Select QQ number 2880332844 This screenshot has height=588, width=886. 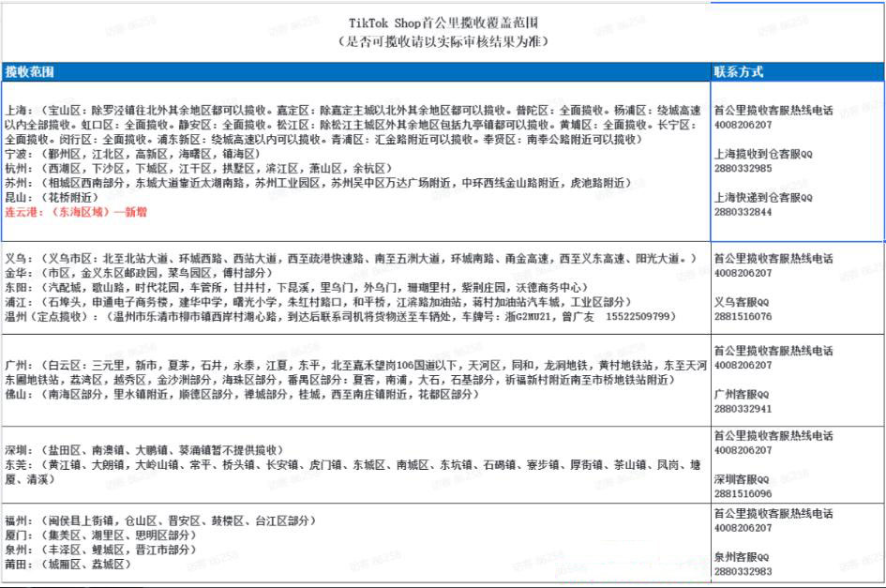(743, 212)
